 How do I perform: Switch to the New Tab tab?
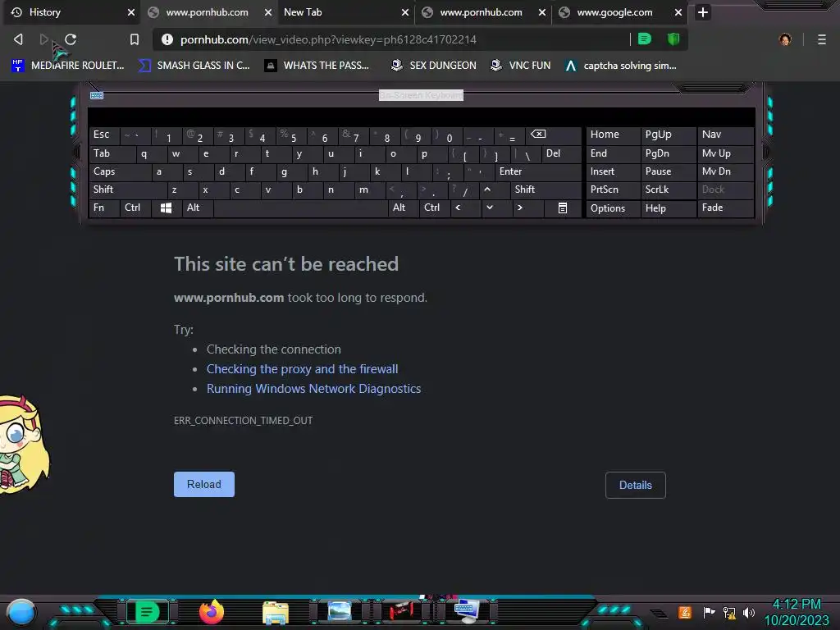tap(345, 11)
